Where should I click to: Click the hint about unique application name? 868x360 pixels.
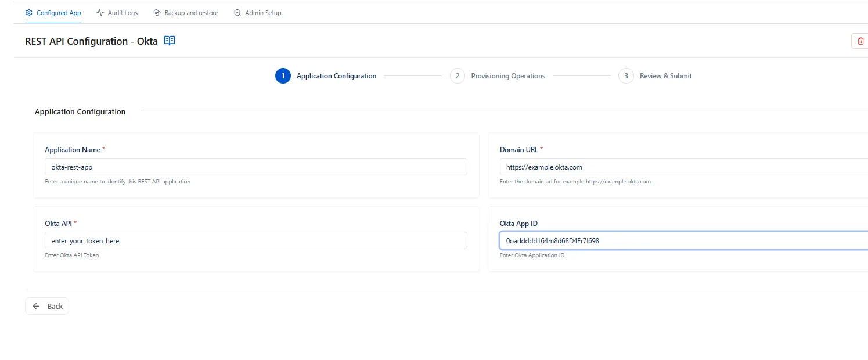(x=117, y=182)
